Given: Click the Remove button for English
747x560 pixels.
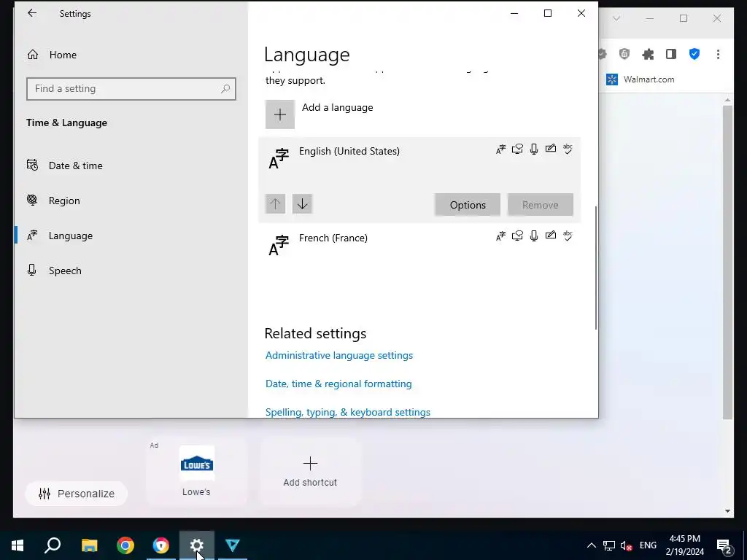Looking at the screenshot, I should pyautogui.click(x=541, y=205).
